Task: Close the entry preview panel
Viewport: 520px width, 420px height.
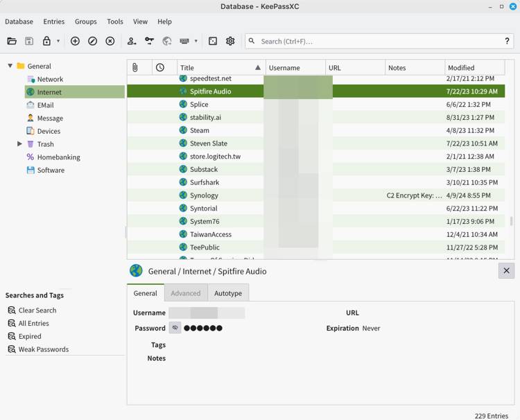Action: pyautogui.click(x=506, y=271)
